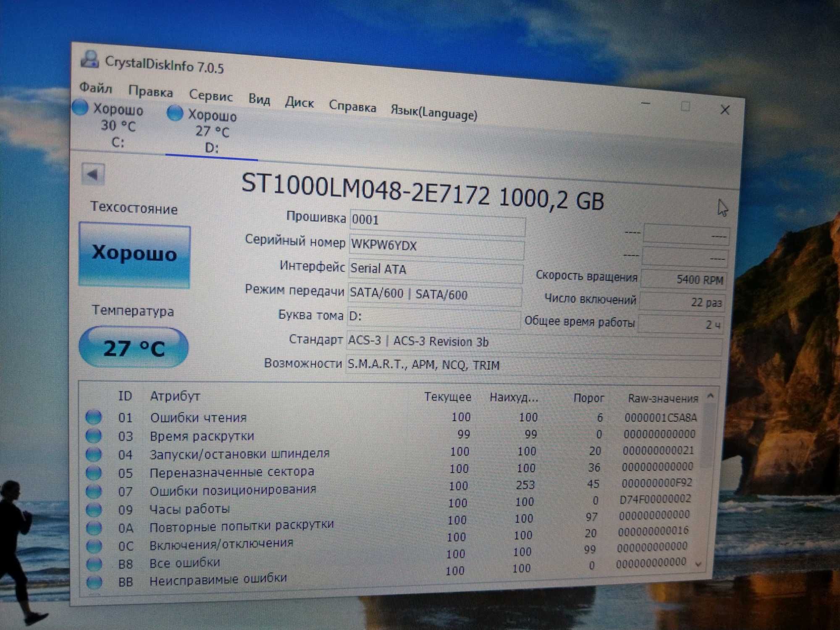This screenshot has width=840, height=630.
Task: Click the serial number field WKPW6YDX
Action: tap(436, 247)
